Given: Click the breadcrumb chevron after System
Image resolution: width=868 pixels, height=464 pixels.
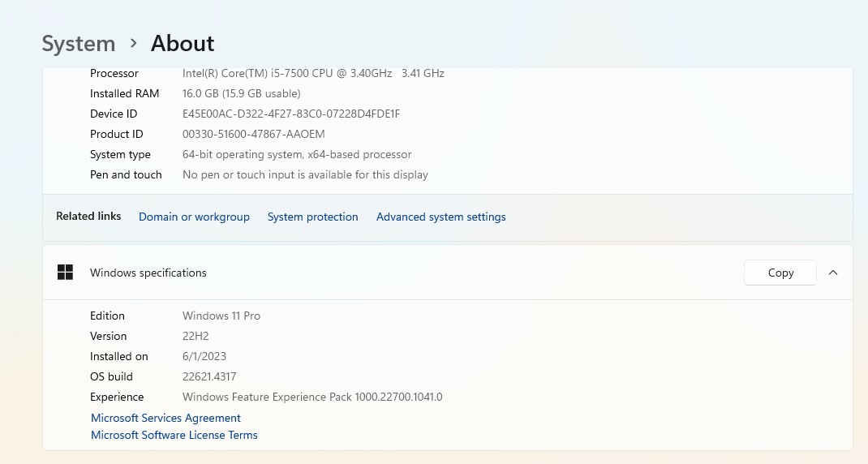Looking at the screenshot, I should click(x=133, y=43).
